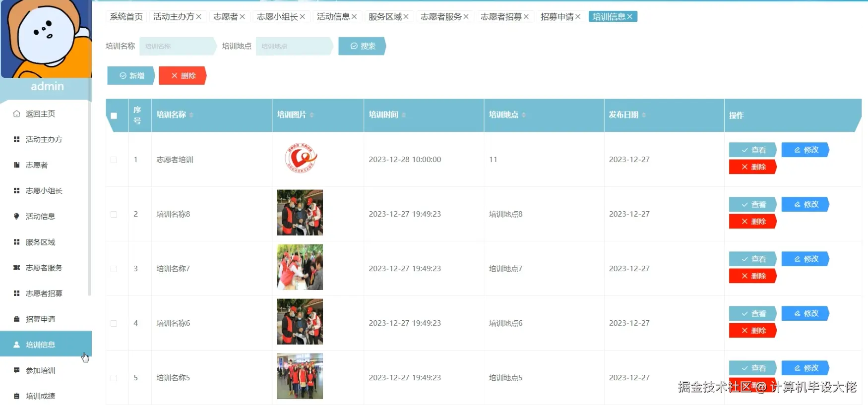Close the 活动信息 tab with its X
This screenshot has height=405, width=868.
[x=354, y=17]
